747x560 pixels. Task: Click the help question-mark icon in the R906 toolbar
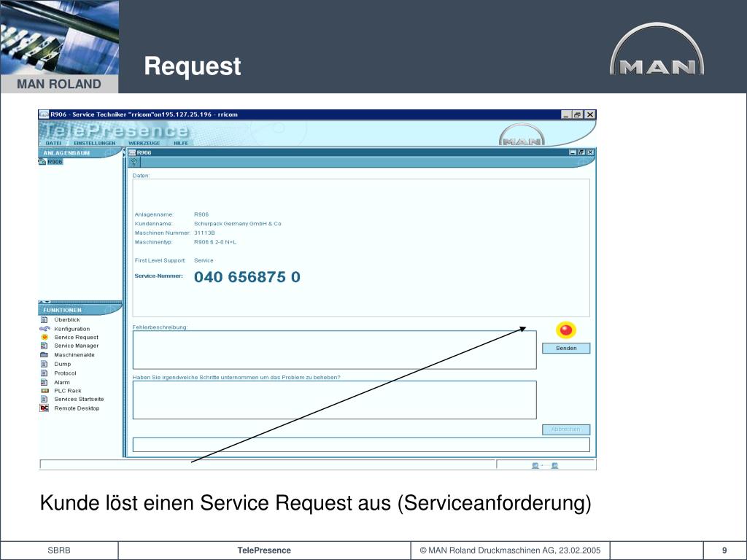[x=134, y=162]
